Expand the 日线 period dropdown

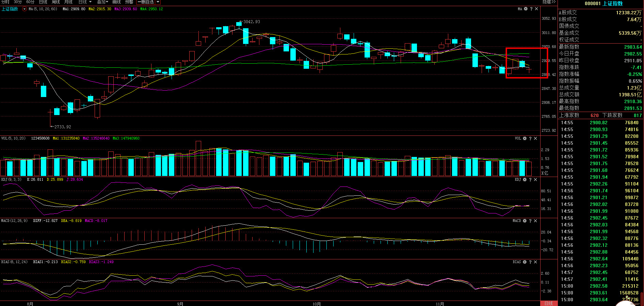(x=85, y=2)
